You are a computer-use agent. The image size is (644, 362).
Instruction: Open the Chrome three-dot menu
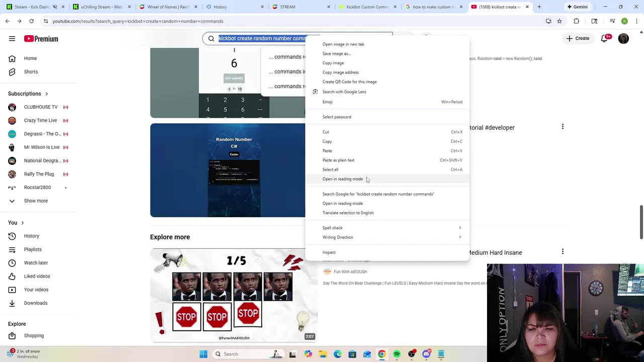click(x=637, y=21)
